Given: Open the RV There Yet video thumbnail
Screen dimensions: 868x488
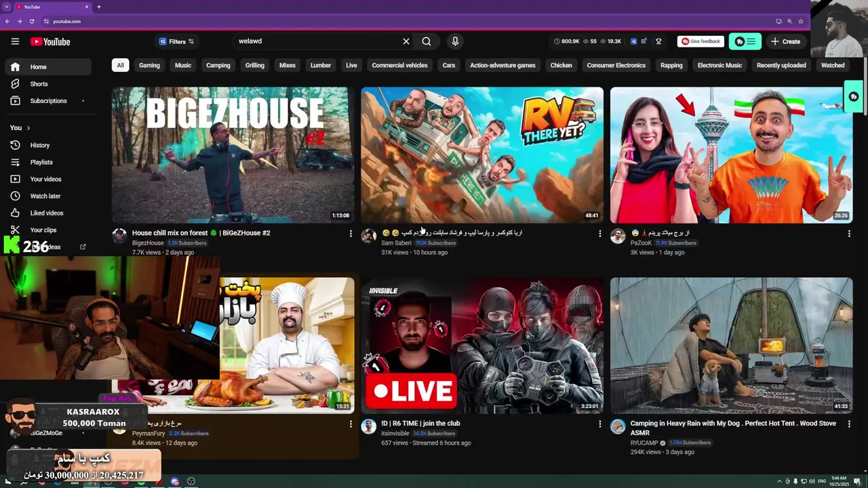Looking at the screenshot, I should tap(481, 155).
